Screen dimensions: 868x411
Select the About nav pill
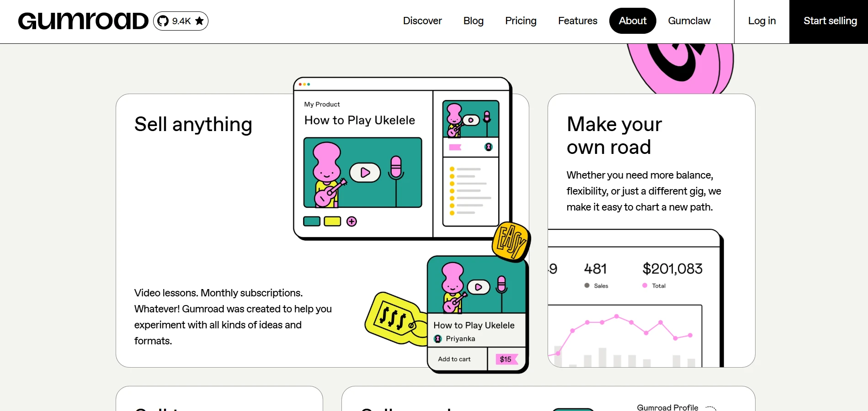633,21
